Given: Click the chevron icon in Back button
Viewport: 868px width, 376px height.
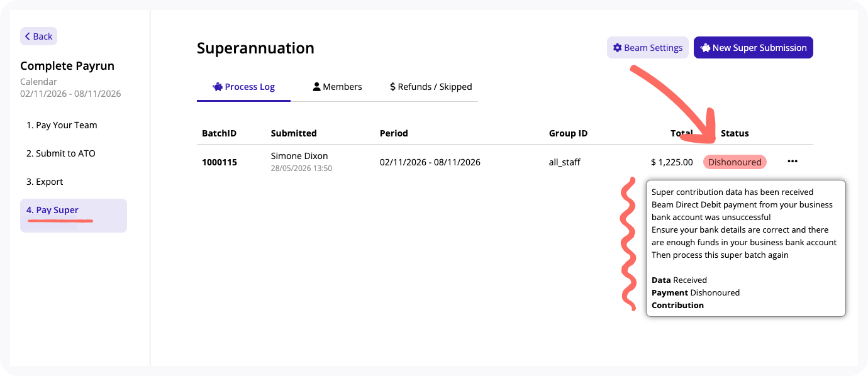Looking at the screenshot, I should [28, 36].
